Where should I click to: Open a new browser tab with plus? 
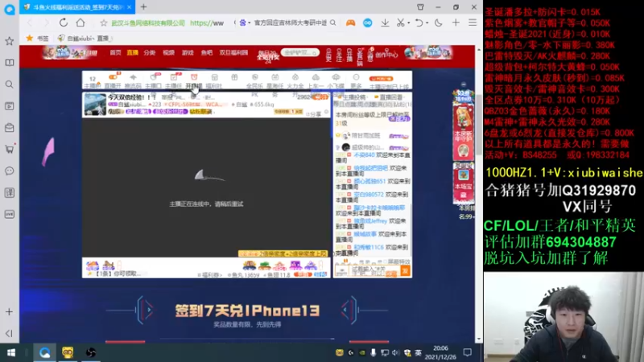coord(144,7)
